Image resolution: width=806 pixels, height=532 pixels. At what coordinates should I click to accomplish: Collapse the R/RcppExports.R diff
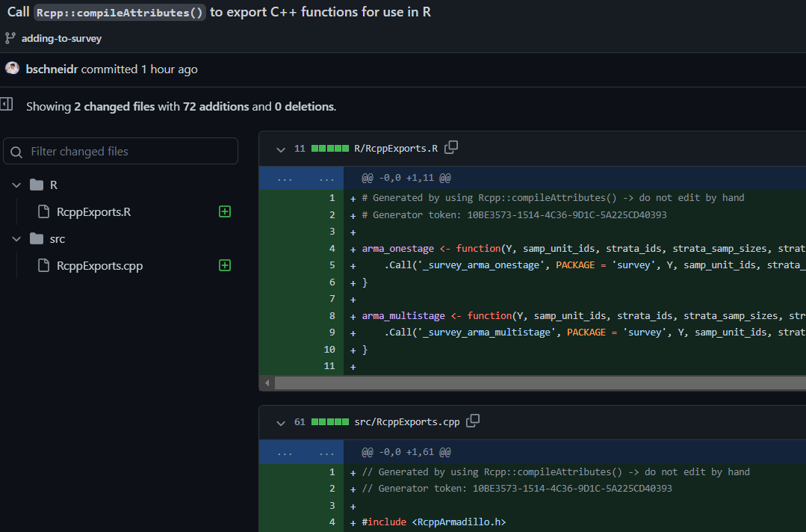281,149
